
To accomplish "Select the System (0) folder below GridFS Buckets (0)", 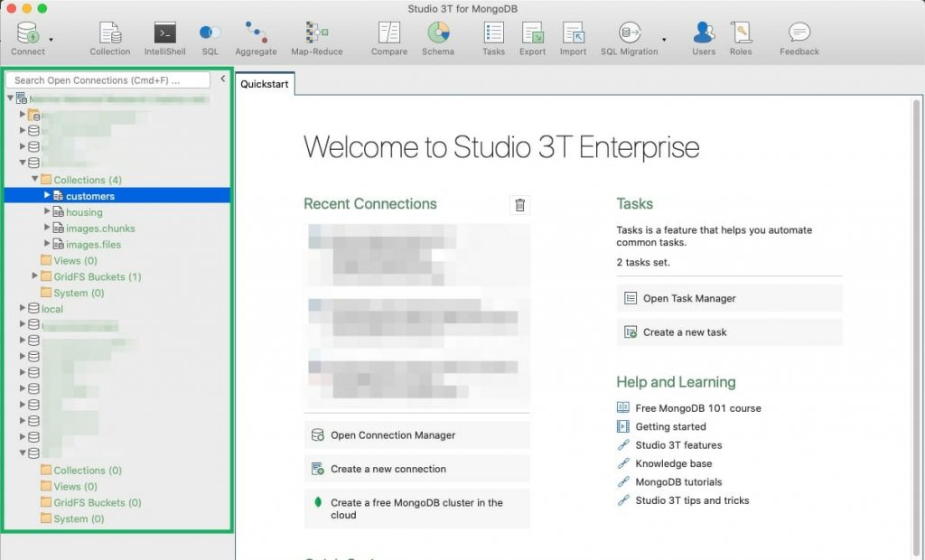I will (79, 518).
